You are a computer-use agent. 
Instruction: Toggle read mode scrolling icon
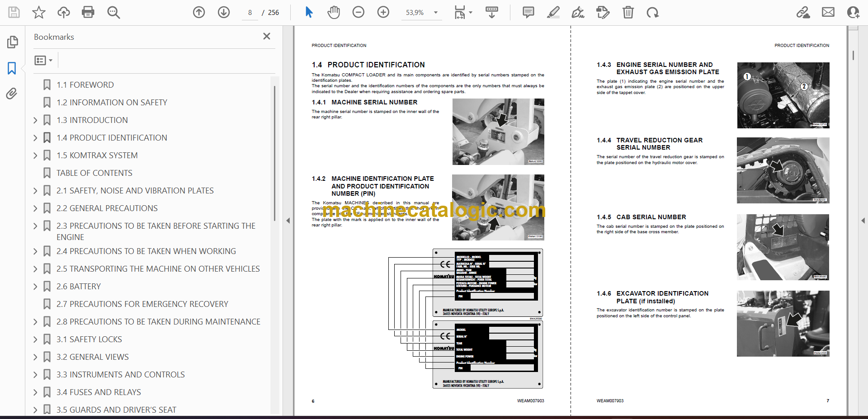click(492, 12)
